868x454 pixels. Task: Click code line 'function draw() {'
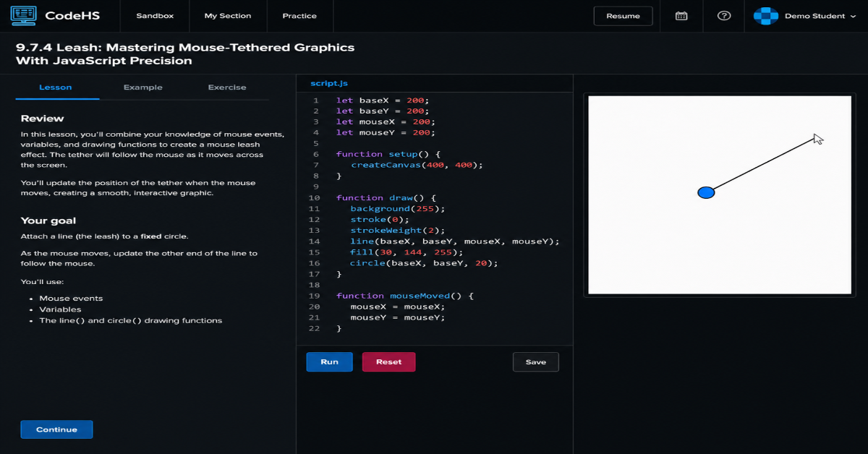click(386, 197)
